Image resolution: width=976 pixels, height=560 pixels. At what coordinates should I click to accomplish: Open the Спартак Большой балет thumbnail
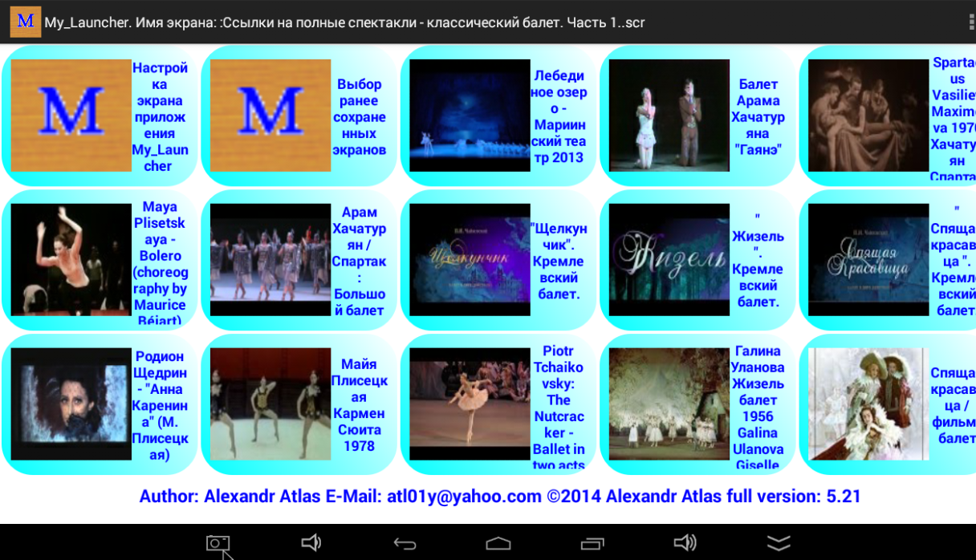point(270,259)
